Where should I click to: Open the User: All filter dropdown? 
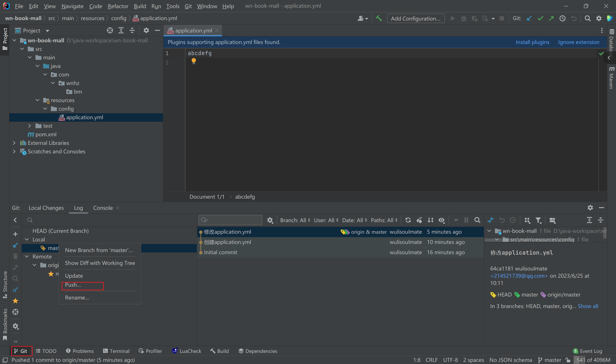tap(326, 220)
